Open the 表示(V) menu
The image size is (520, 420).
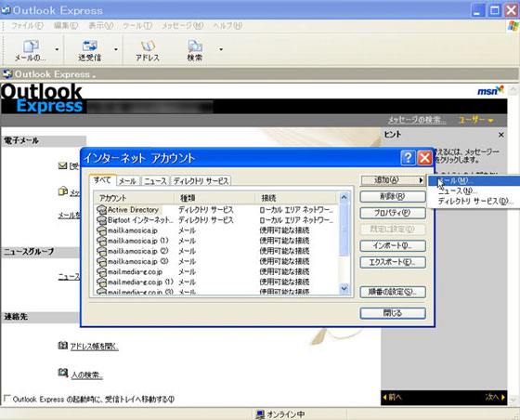pos(101,25)
